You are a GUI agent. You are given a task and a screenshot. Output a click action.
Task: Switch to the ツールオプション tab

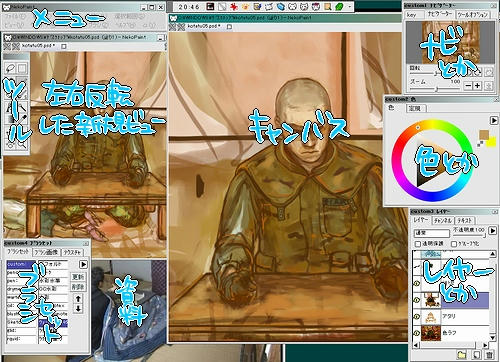point(473,15)
